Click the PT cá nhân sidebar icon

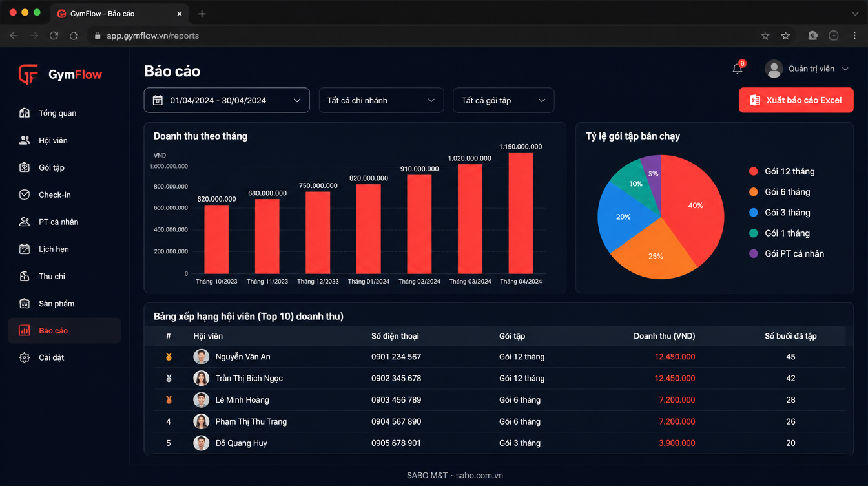pyautogui.click(x=25, y=222)
